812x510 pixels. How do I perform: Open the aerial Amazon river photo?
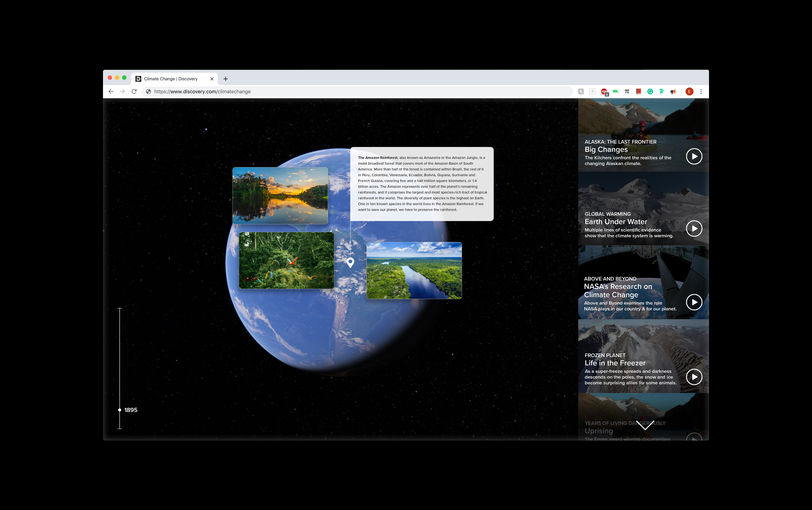point(414,270)
